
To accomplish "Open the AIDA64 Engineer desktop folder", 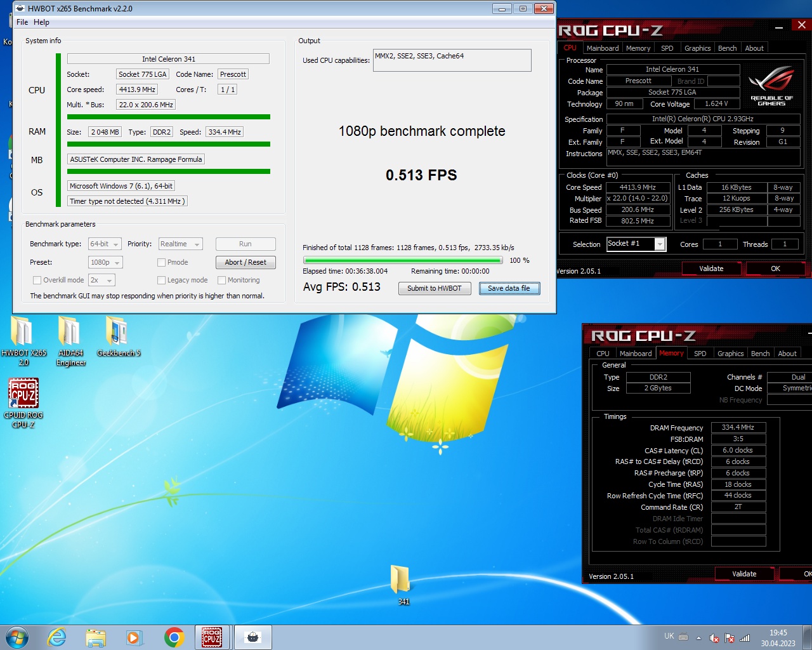I will [x=71, y=342].
